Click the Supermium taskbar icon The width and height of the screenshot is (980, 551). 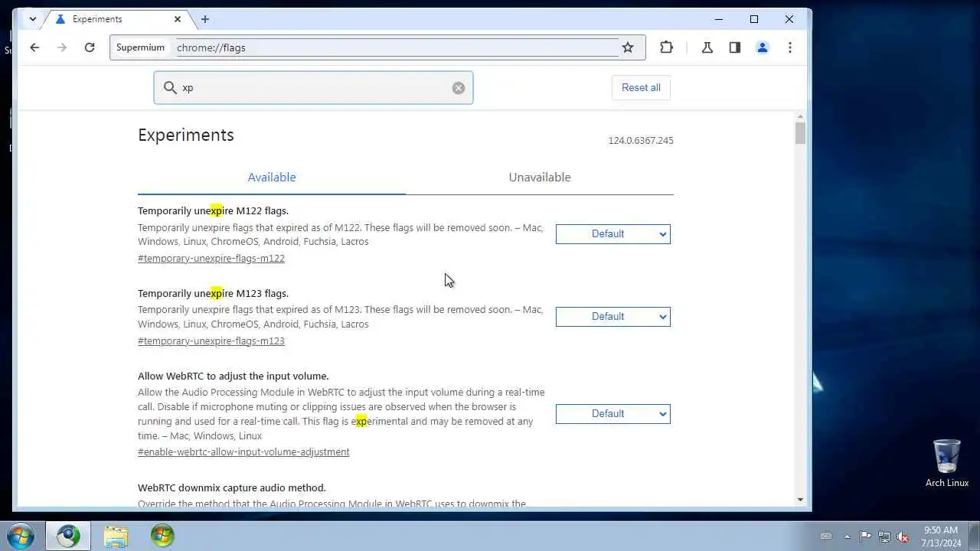coord(68,536)
